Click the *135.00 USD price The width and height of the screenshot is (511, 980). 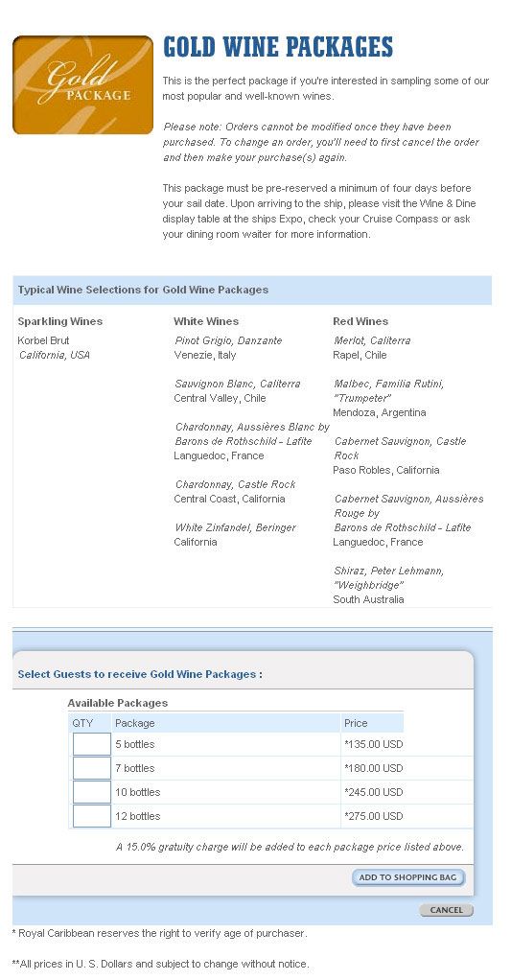tap(374, 744)
